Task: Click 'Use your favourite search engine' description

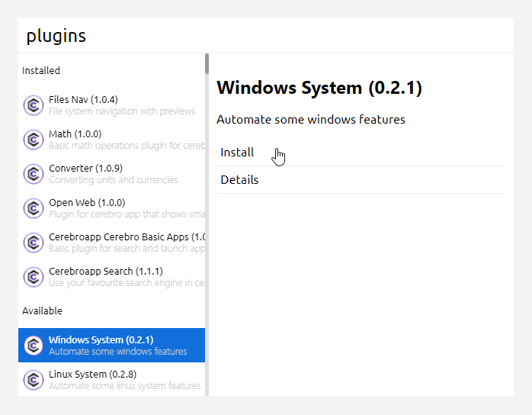Action: click(x=127, y=283)
